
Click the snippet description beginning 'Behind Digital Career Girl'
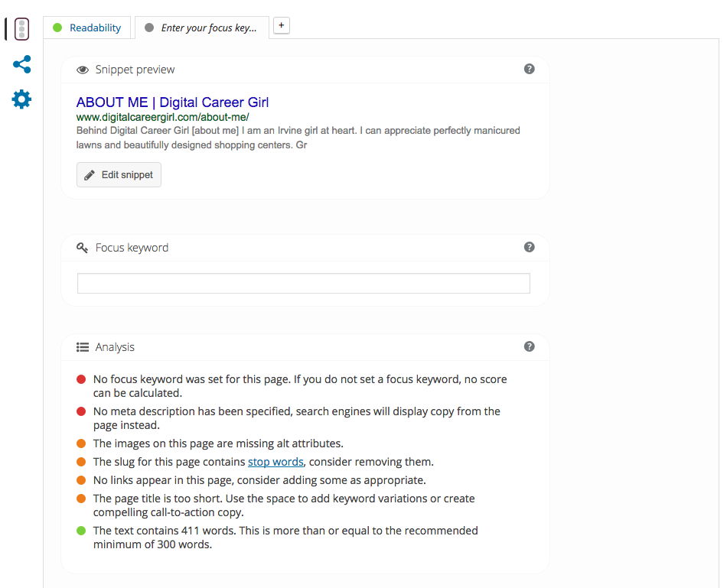298,138
